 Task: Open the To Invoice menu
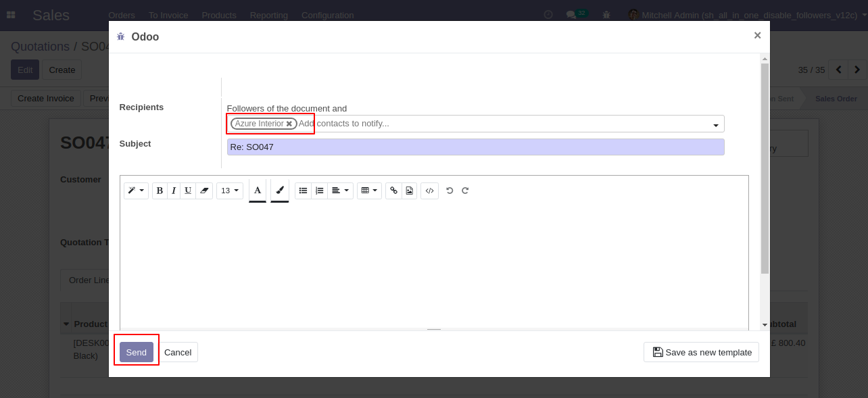[168, 15]
